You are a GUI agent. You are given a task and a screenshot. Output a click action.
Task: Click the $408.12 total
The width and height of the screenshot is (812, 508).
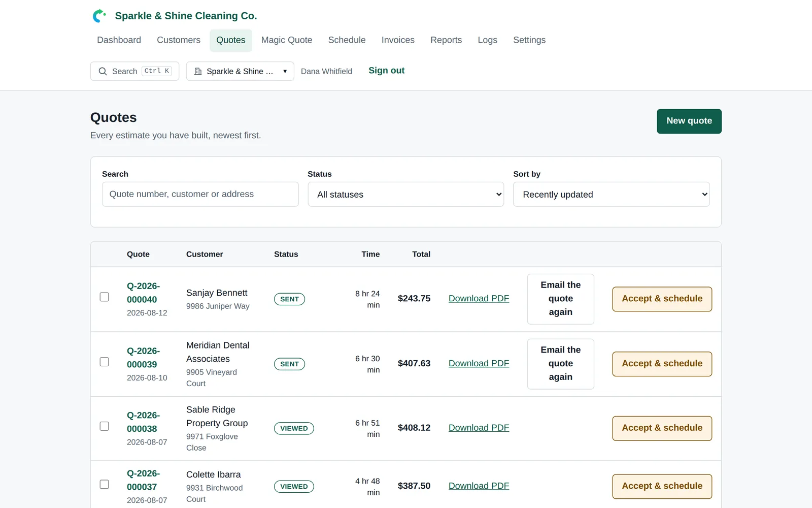pos(414,428)
